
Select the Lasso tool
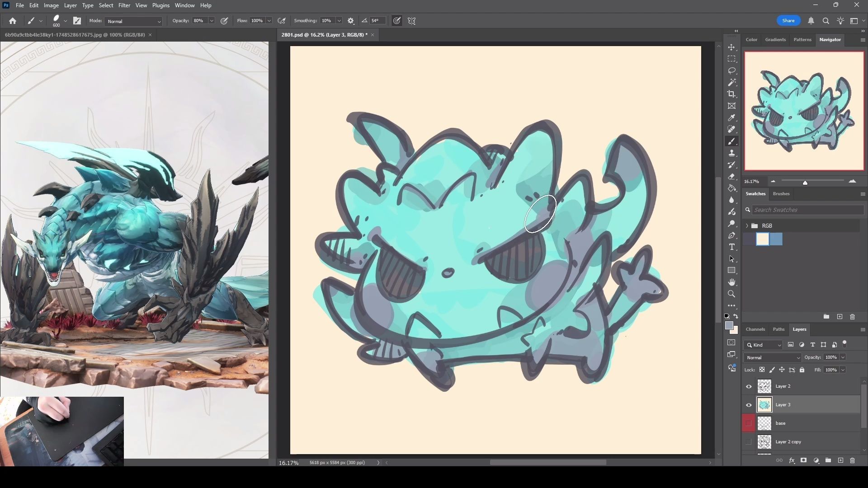coord(731,71)
